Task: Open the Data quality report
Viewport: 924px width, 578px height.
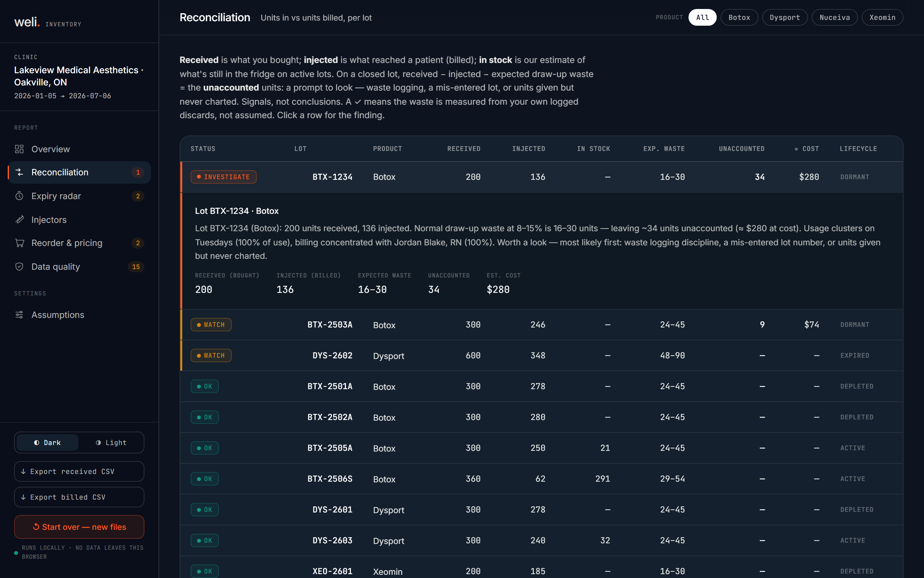Action: coord(79,267)
